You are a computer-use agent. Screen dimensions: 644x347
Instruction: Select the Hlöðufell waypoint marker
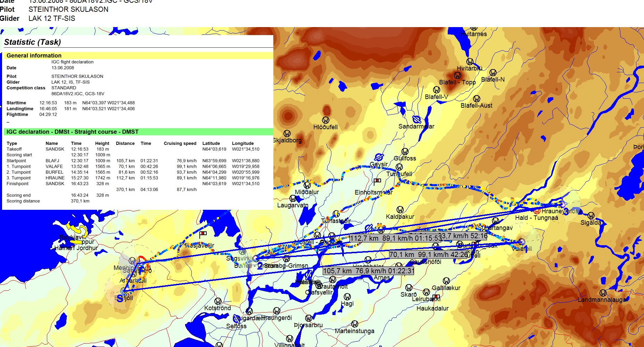325,120
